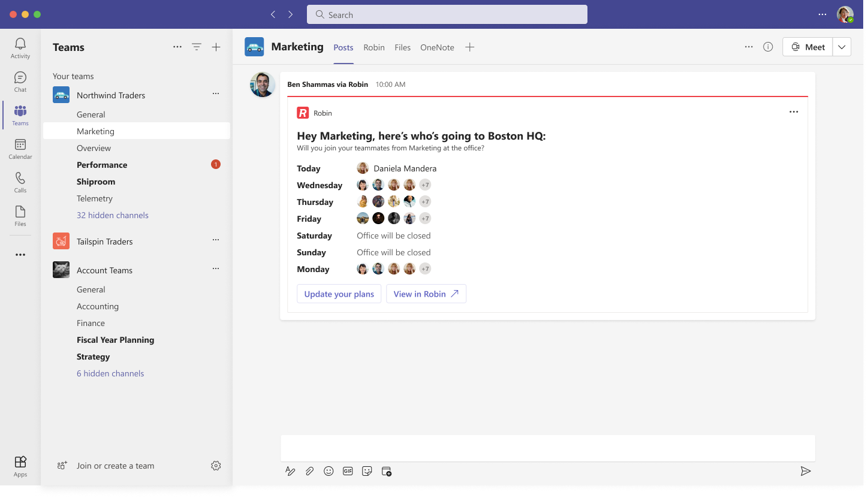Switch to the OneNote tab
Image resolution: width=868 pixels, height=498 pixels.
[437, 47]
